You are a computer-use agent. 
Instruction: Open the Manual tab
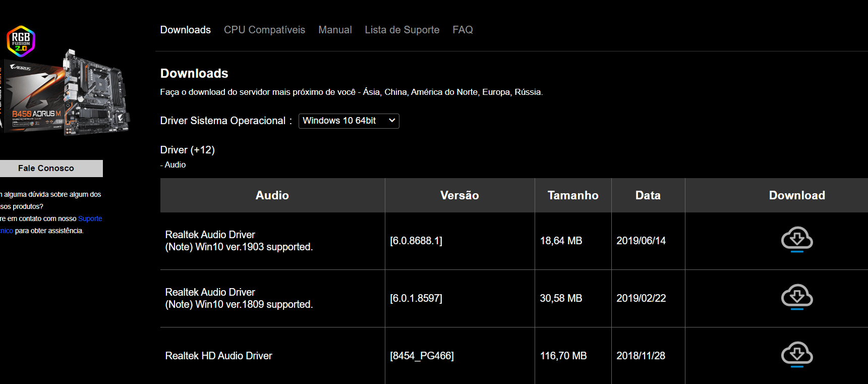(335, 30)
